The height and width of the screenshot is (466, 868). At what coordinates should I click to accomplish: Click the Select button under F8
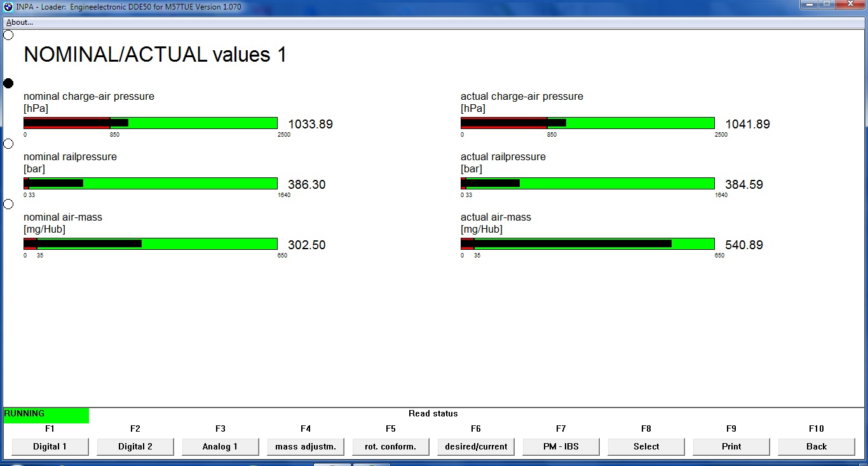click(x=646, y=446)
